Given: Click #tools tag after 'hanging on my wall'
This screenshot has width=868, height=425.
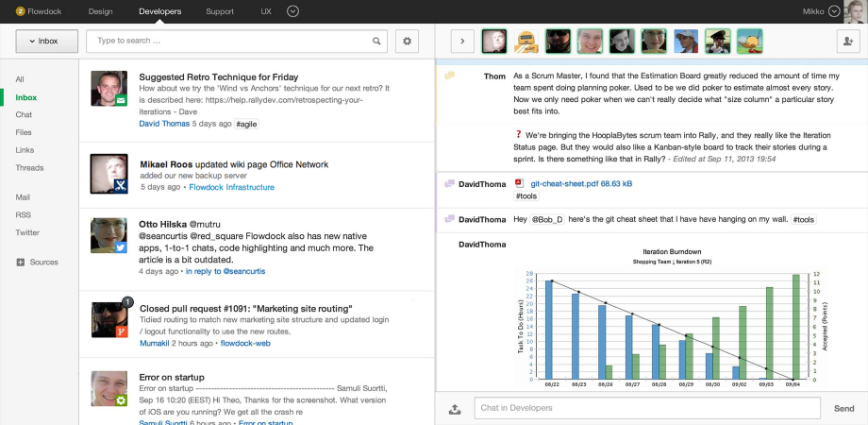Looking at the screenshot, I should (803, 219).
